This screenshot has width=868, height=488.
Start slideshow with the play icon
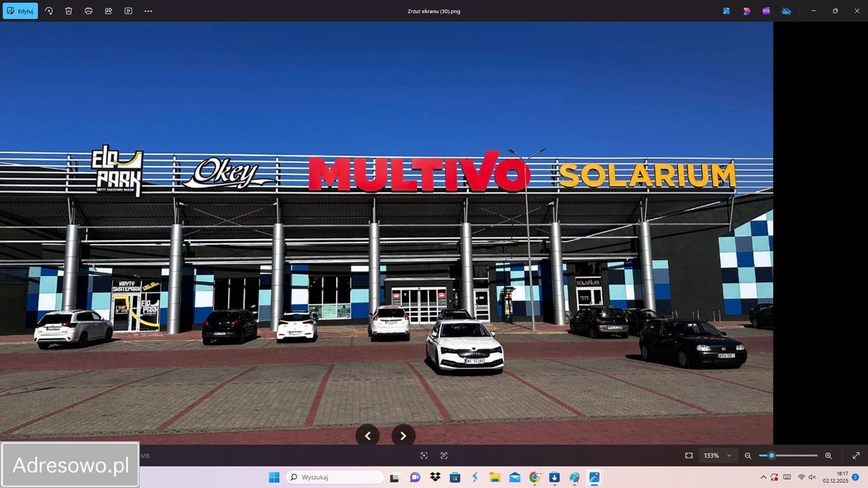pos(128,11)
